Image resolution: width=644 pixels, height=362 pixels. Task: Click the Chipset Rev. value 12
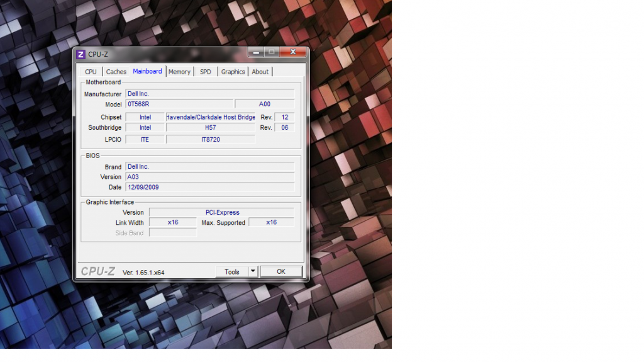285,117
